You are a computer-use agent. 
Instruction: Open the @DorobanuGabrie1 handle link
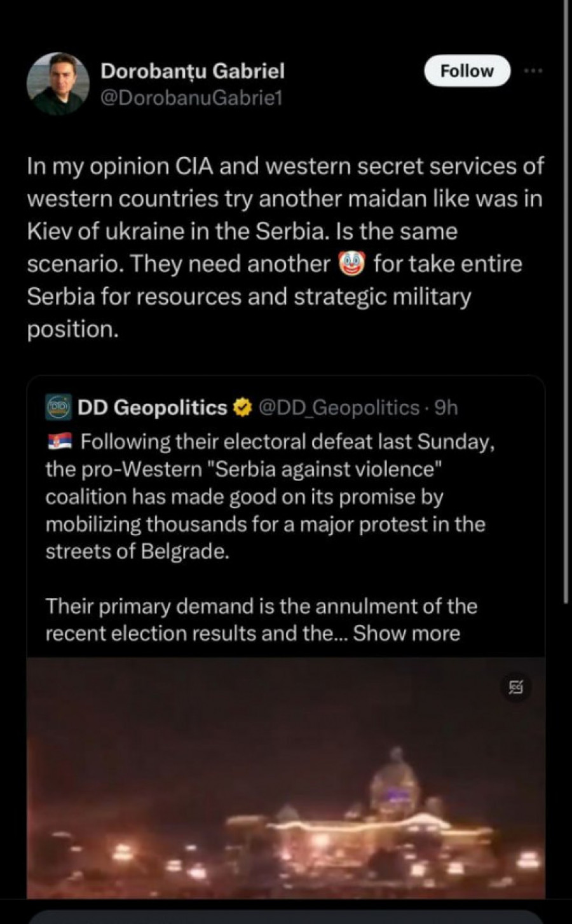(x=191, y=99)
